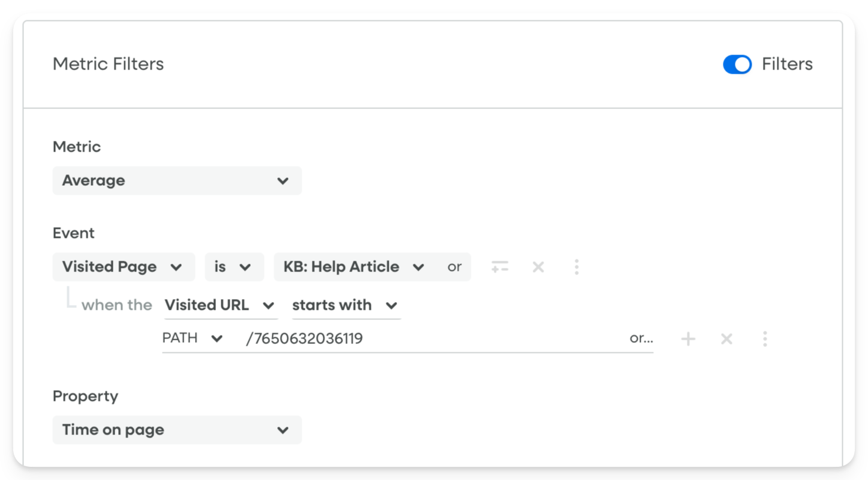Image resolution: width=868 pixels, height=480 pixels.
Task: Click 'or' next to KB: Help Article
Action: pos(455,267)
